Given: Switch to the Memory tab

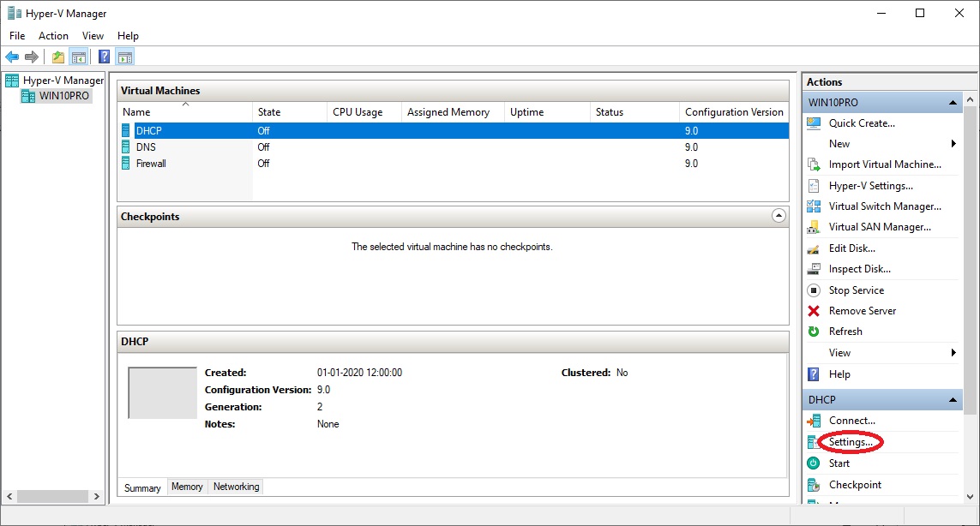Looking at the screenshot, I should [187, 487].
